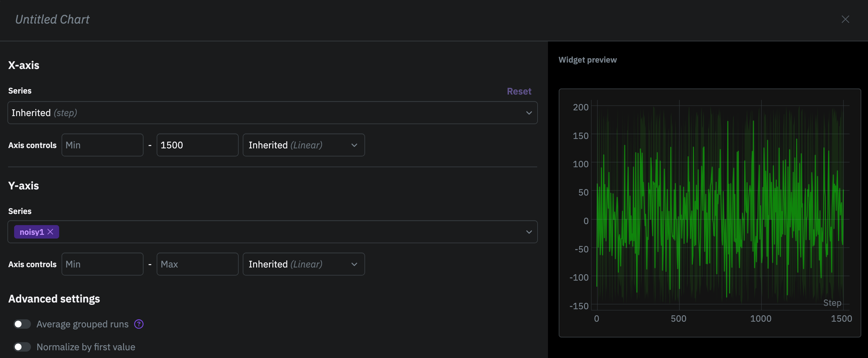Click the X-axis Min input field
The height and width of the screenshot is (358, 868).
103,145
